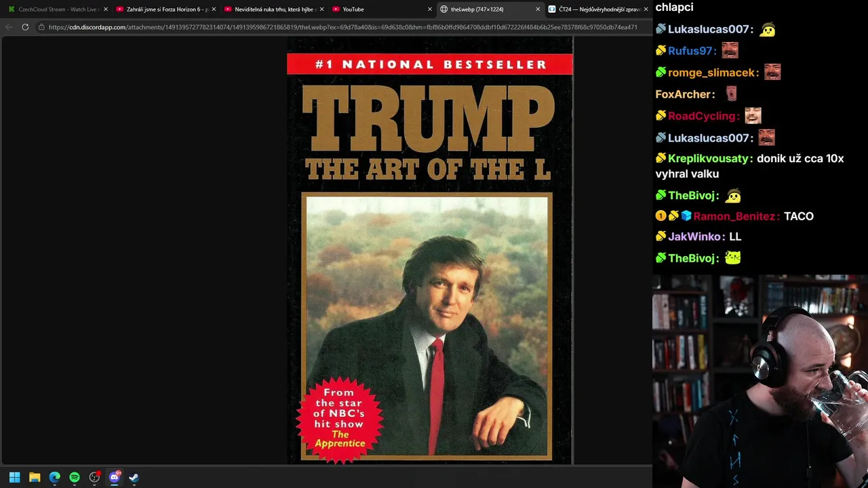Image resolution: width=868 pixels, height=488 pixels.
Task: Click the "donik už cca 10x" message
Action: [x=800, y=159]
